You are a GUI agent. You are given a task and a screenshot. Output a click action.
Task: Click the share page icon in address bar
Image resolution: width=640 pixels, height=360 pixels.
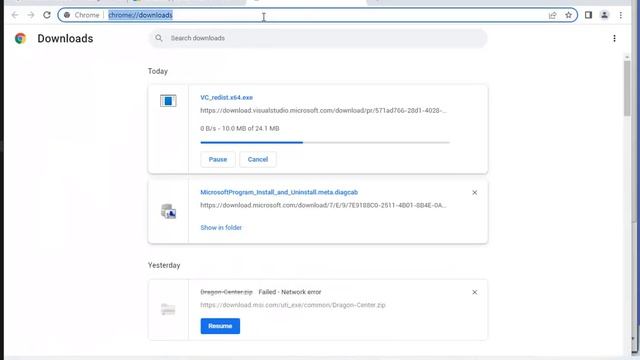click(553, 15)
